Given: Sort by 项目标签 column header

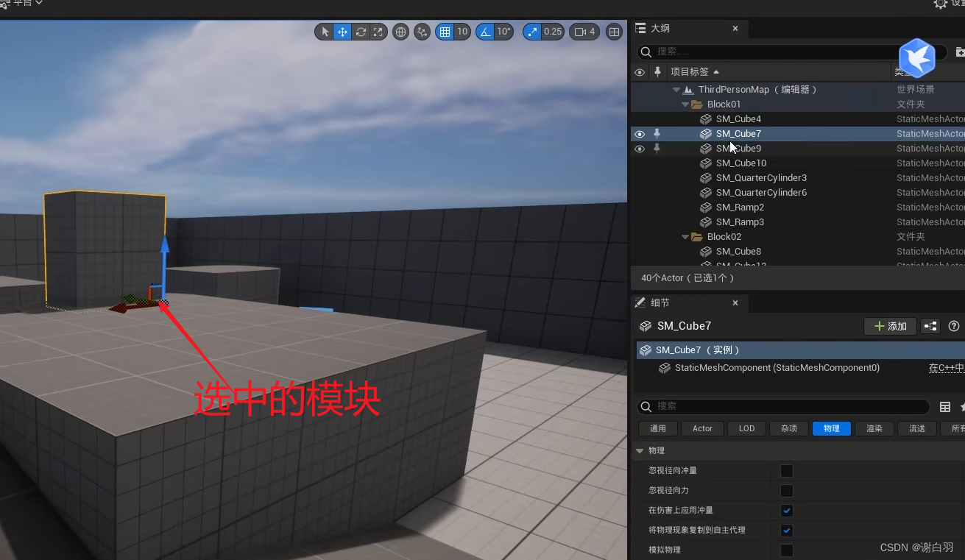Looking at the screenshot, I should click(x=695, y=71).
